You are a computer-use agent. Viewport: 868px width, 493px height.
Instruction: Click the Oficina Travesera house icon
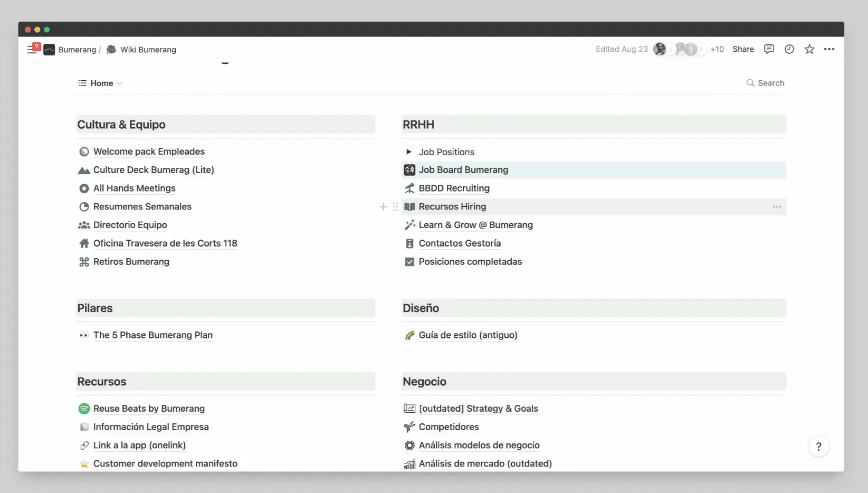(84, 243)
